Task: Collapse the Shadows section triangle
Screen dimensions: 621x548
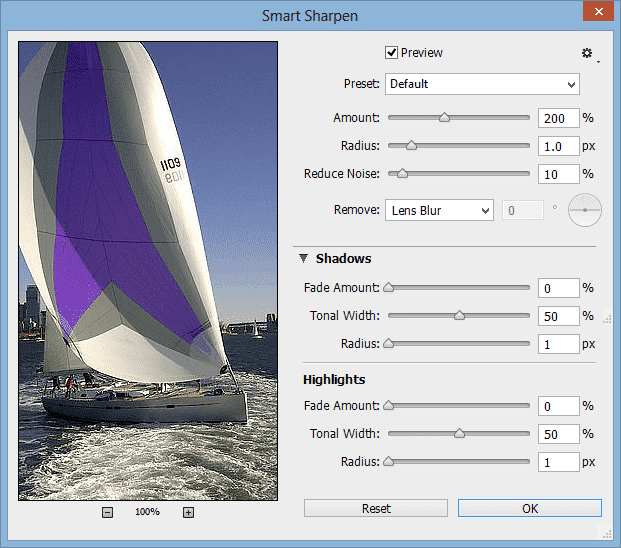Action: (303, 259)
